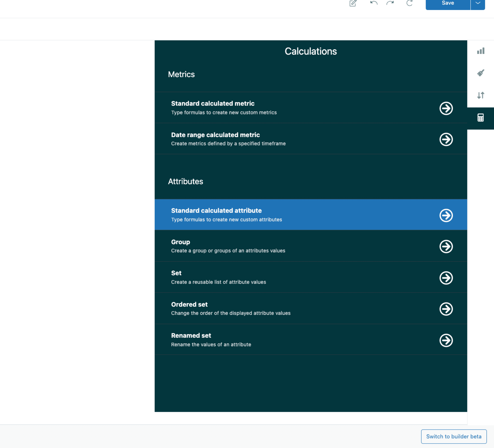Click the redo arrow icon

pos(391,4)
